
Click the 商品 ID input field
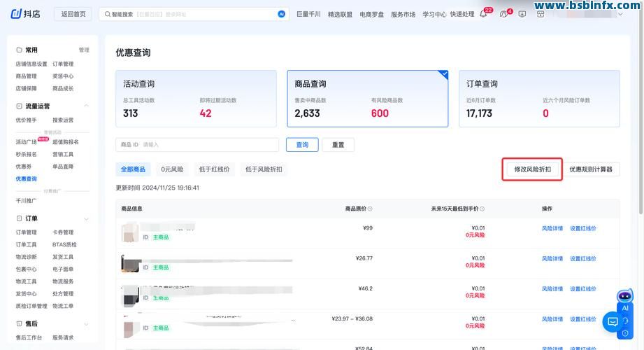point(210,145)
